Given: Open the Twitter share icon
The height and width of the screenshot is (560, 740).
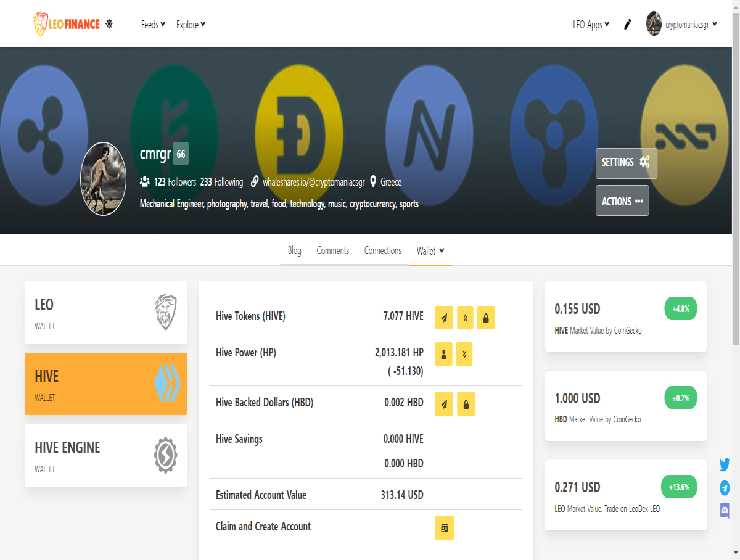Looking at the screenshot, I should pyautogui.click(x=725, y=464).
